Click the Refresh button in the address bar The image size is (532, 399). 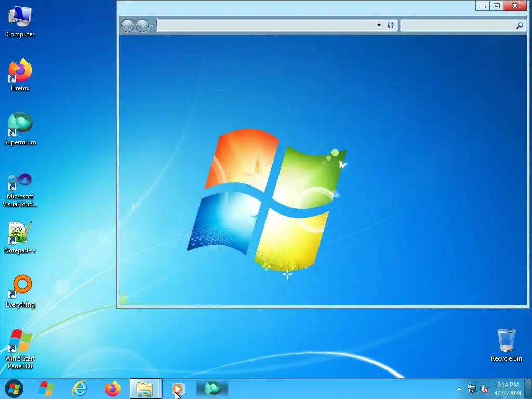point(391,25)
